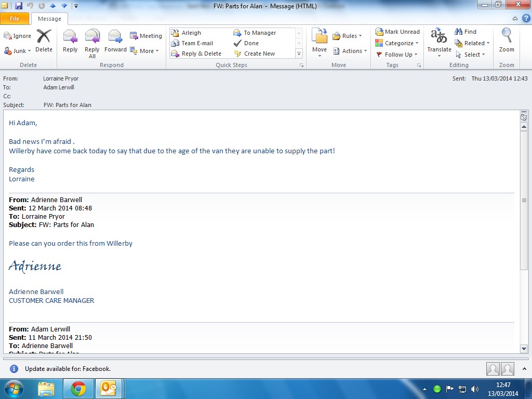Click the volume speaker tray icon
Screen dimensions: 532x399
click(x=475, y=389)
